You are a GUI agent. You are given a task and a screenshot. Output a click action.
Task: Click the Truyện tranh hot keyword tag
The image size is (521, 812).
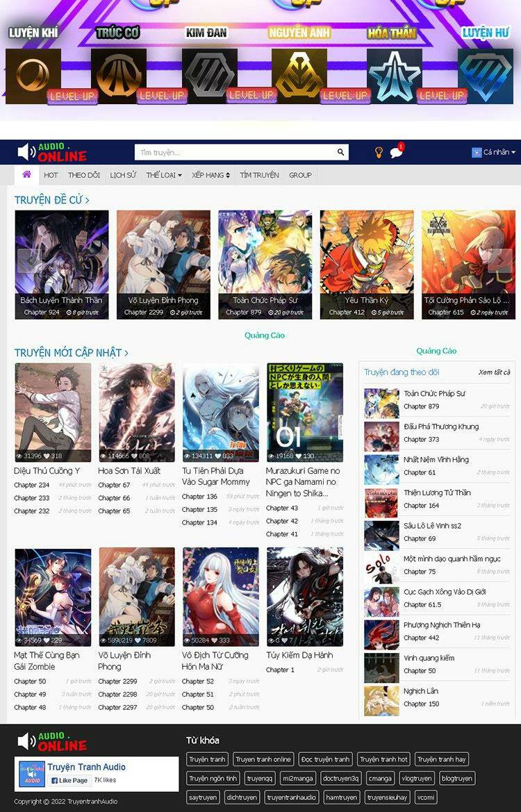pyautogui.click(x=383, y=759)
